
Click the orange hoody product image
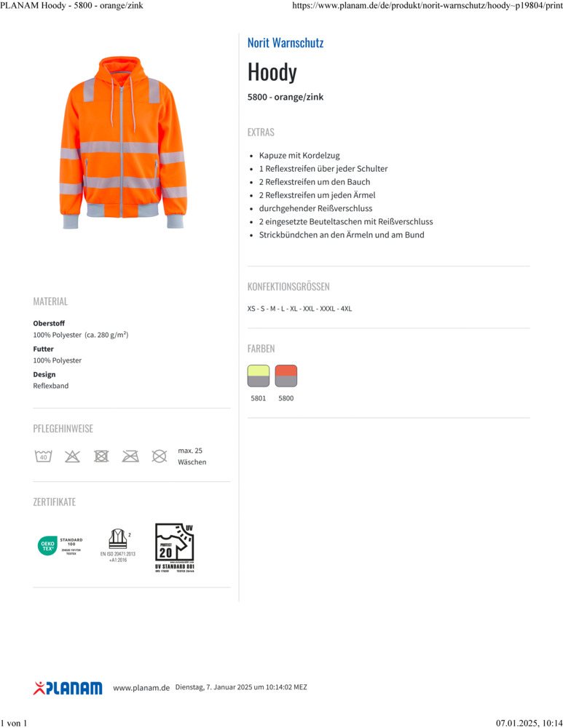point(124,142)
